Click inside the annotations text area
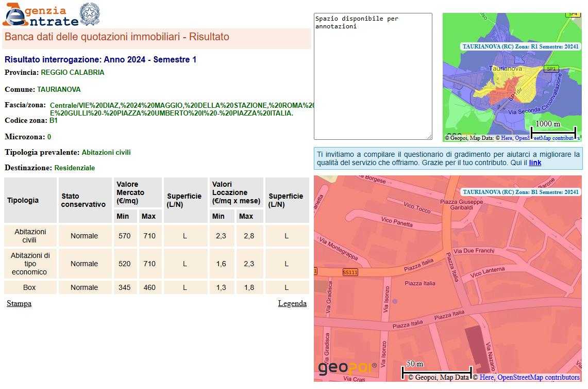 click(x=373, y=77)
